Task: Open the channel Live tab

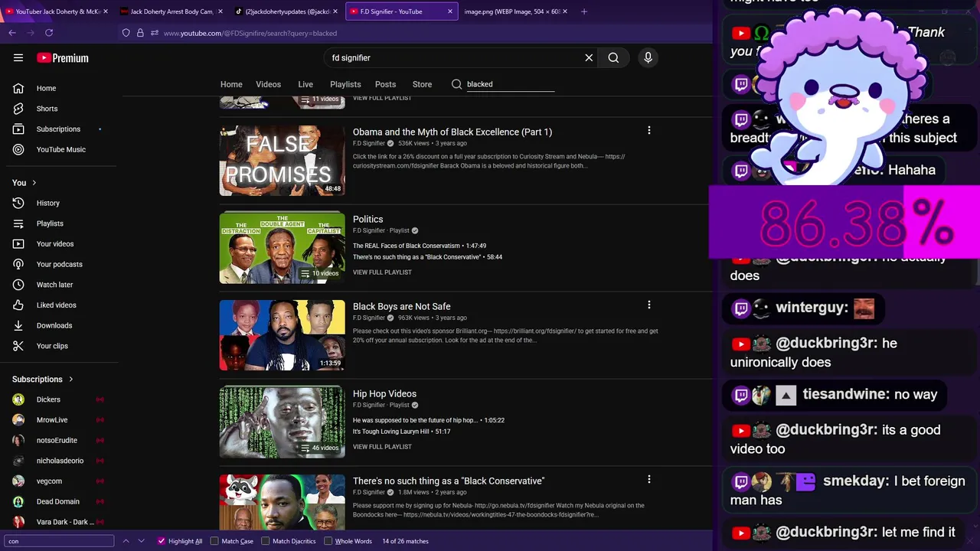Action: [x=305, y=84]
